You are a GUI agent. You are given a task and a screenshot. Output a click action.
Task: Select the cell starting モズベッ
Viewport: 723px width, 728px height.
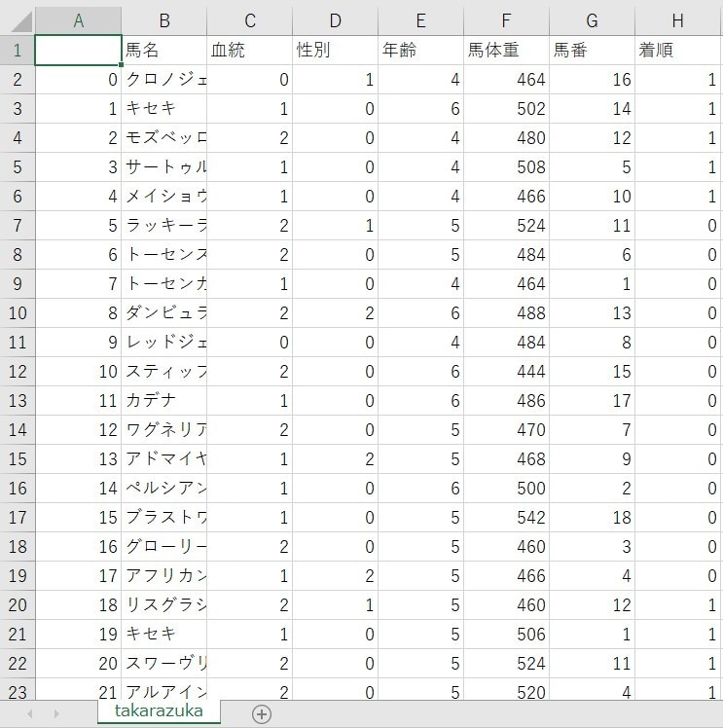(x=164, y=138)
